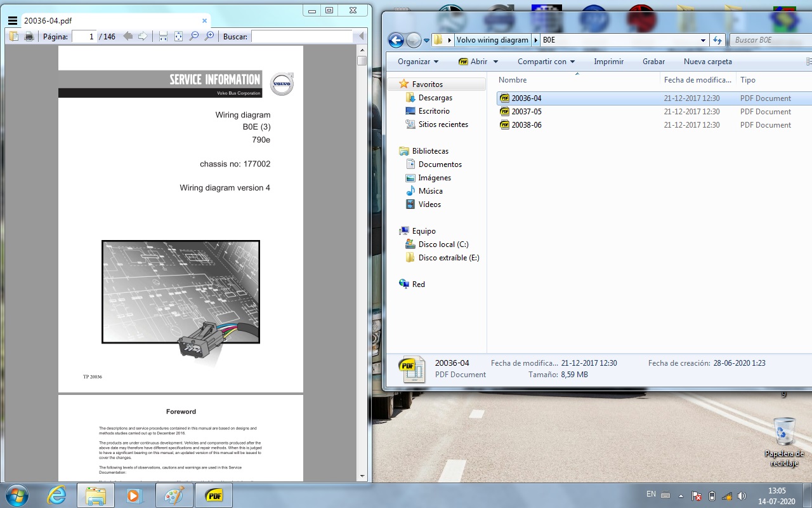Screen dimensions: 812x508
Task: Open Descargas folder in sidebar
Action: (x=435, y=98)
